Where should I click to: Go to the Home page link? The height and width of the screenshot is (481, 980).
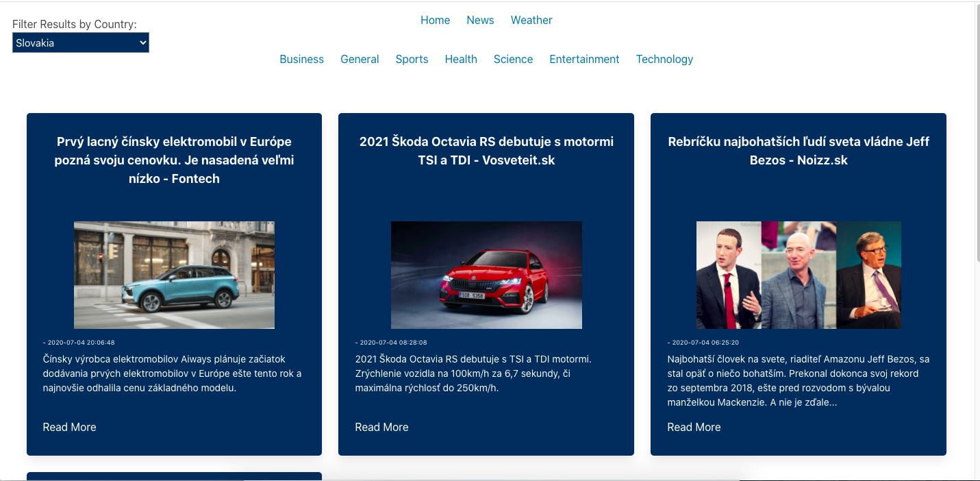[435, 20]
